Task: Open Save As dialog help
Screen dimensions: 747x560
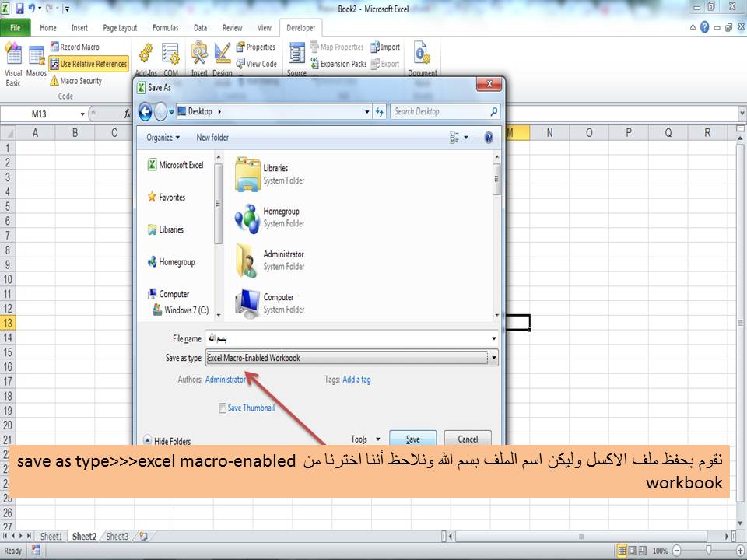Action: [x=489, y=138]
